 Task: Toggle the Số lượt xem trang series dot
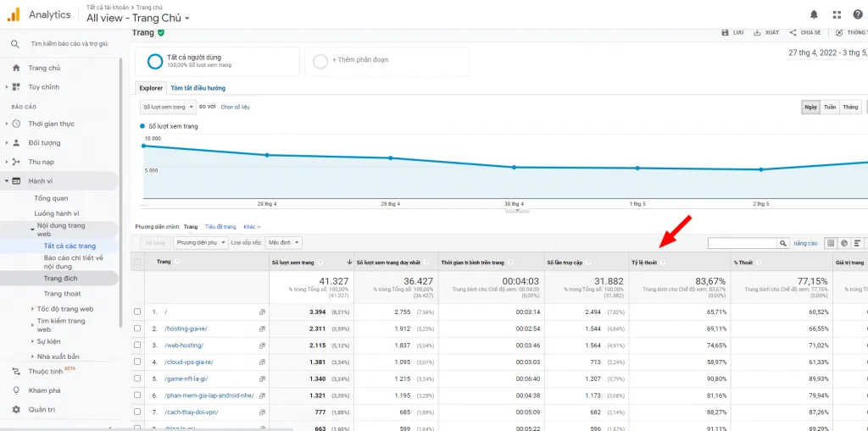coord(143,126)
